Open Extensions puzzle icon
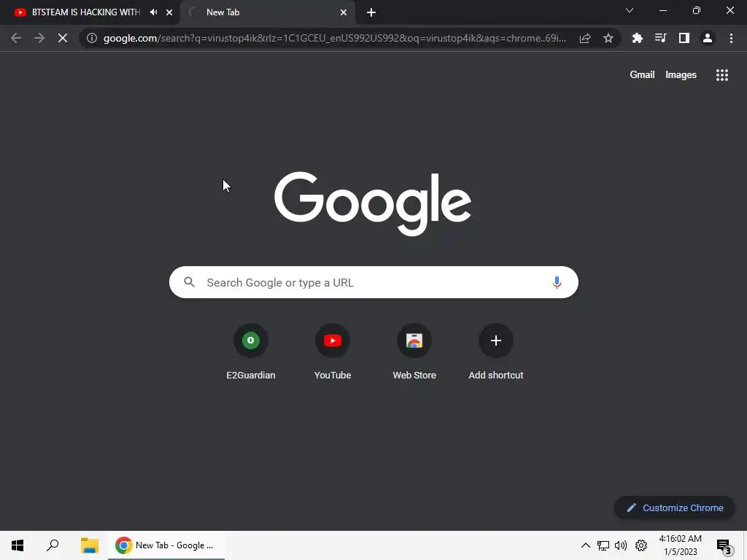Viewport: 747px width, 560px height. [x=638, y=38]
